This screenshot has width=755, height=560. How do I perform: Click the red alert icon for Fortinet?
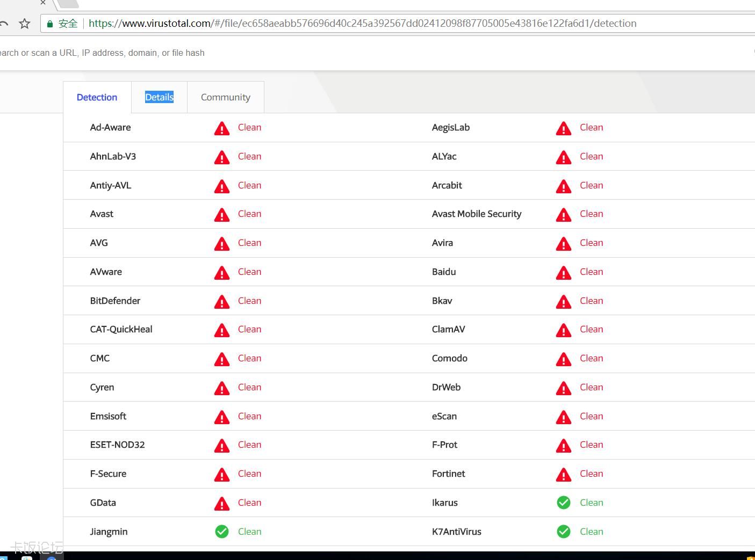pos(564,475)
